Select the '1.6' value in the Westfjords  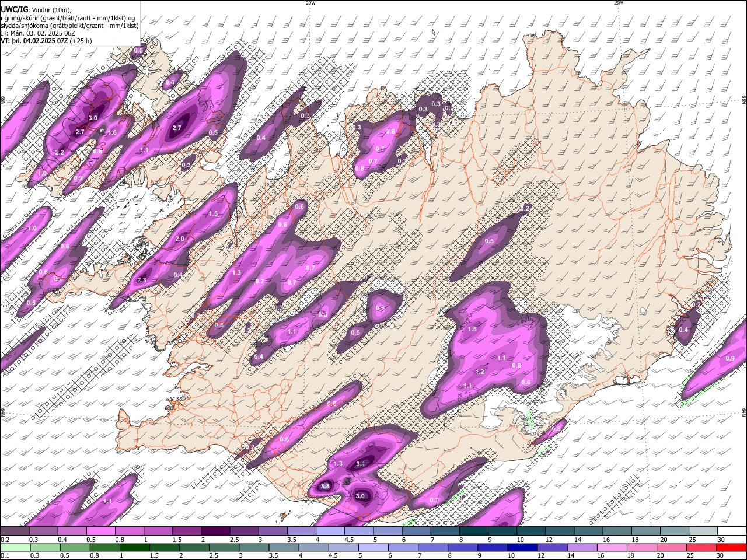click(113, 133)
